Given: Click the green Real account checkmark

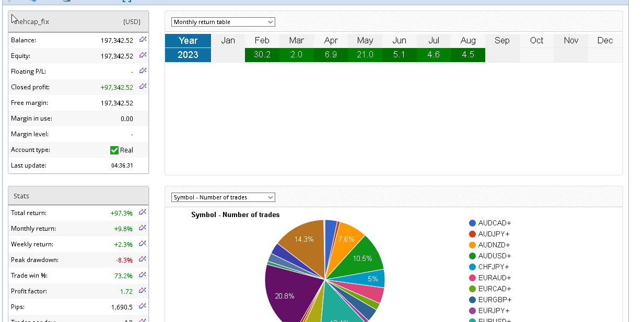Looking at the screenshot, I should point(114,150).
